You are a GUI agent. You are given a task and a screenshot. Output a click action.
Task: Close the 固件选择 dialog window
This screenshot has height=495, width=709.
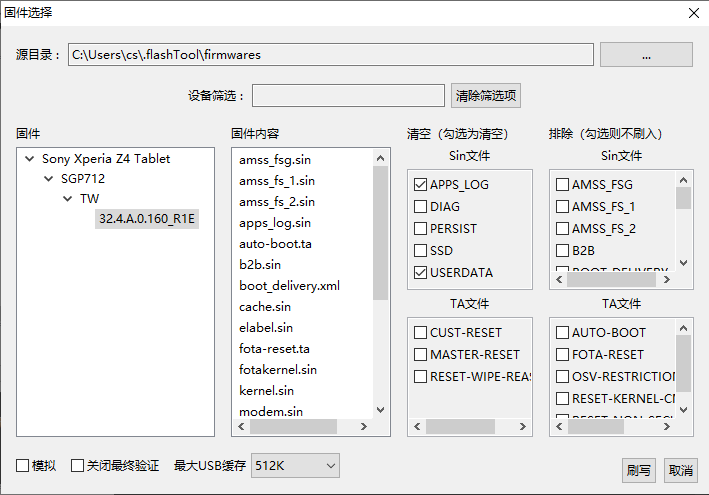tap(693, 13)
